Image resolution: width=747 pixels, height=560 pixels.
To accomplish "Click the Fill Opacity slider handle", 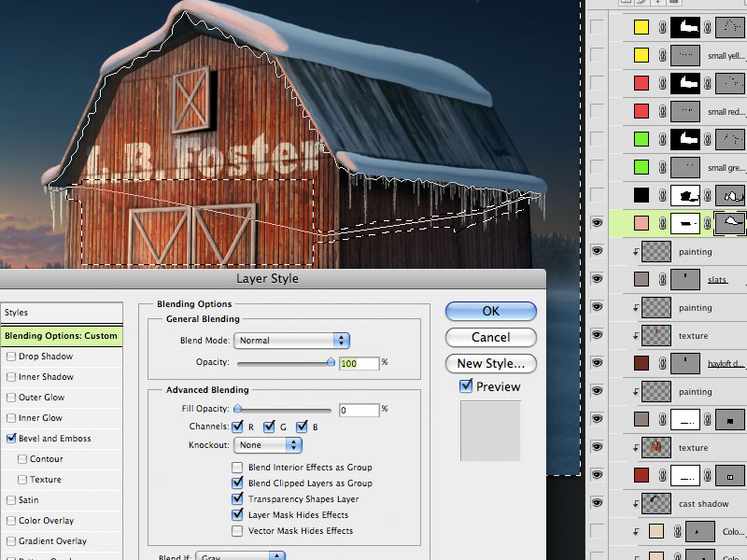I will point(238,408).
